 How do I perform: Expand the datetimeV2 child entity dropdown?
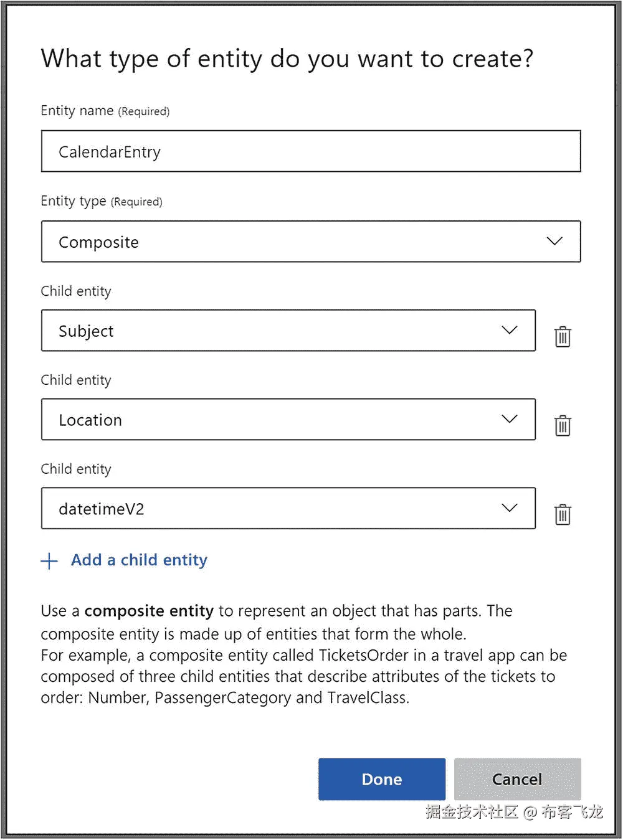point(288,509)
